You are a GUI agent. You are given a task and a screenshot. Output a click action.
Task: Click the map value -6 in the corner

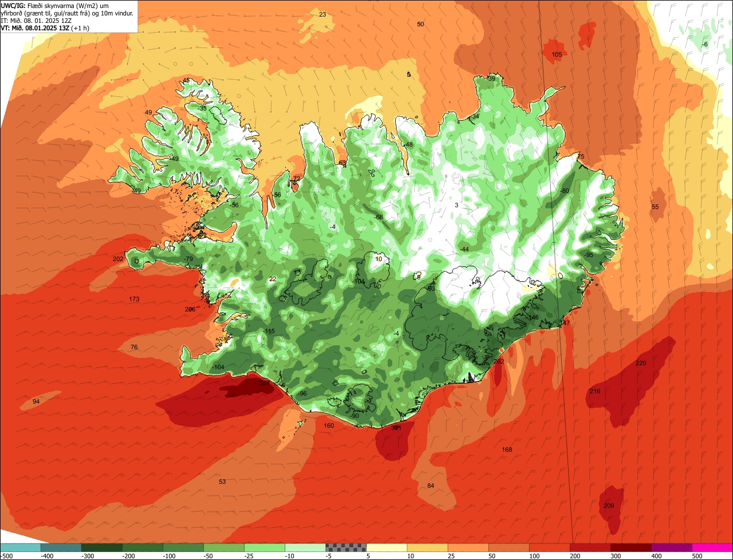[705, 44]
